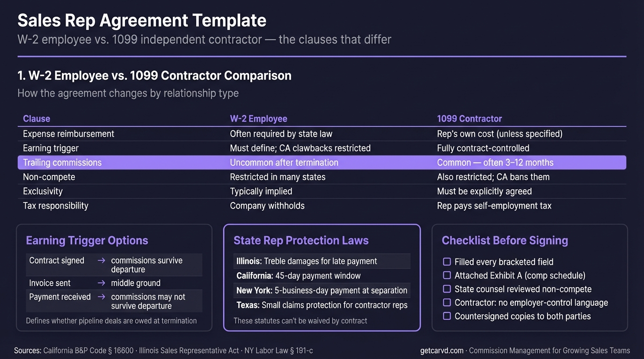The height and width of the screenshot is (359, 644).
Task: Check the 'Filled every bracketed field' checkbox
Action: [x=447, y=262]
